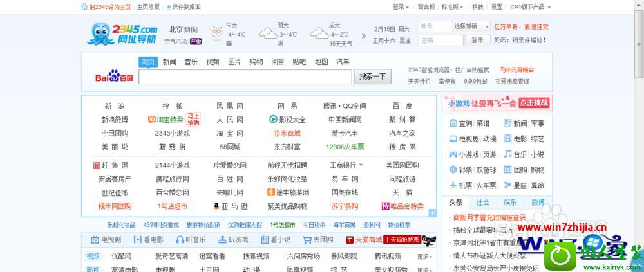The width and height of the screenshot is (644, 272).
Task: Click the lottery icon beside 彩票
Action: pos(453,169)
